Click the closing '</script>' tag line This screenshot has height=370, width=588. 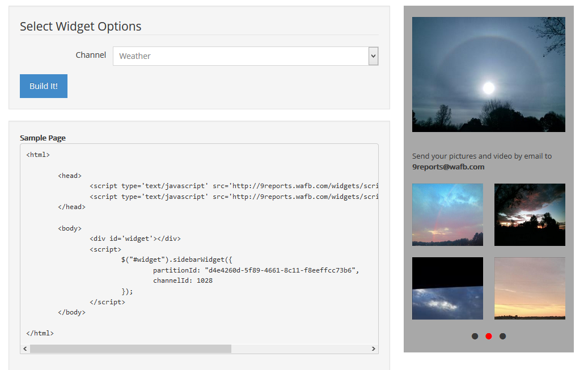coord(107,302)
